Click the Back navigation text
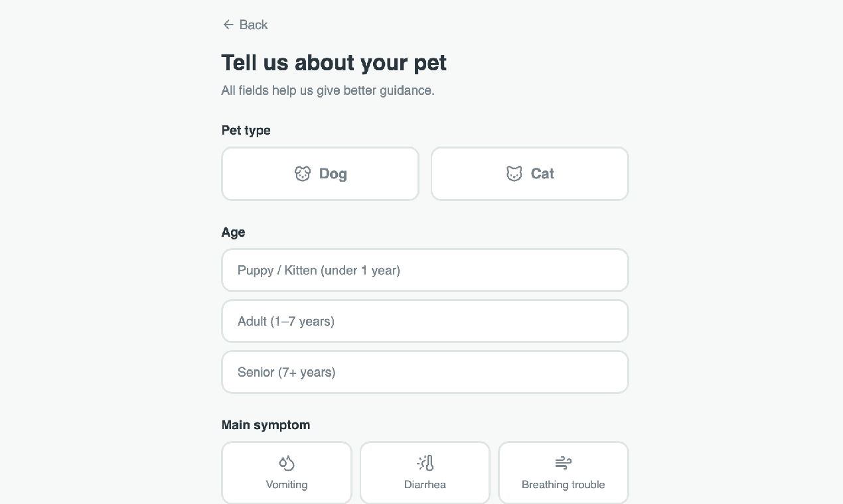 click(x=253, y=25)
